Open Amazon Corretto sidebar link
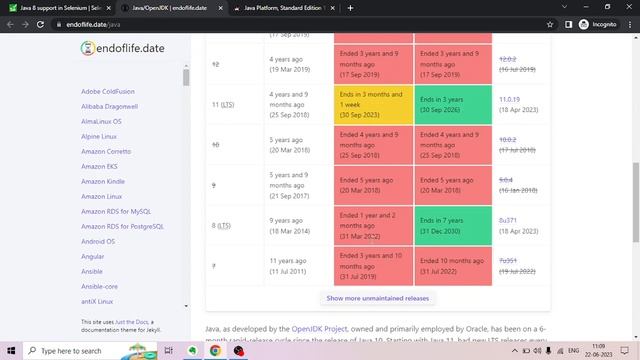 (106, 151)
